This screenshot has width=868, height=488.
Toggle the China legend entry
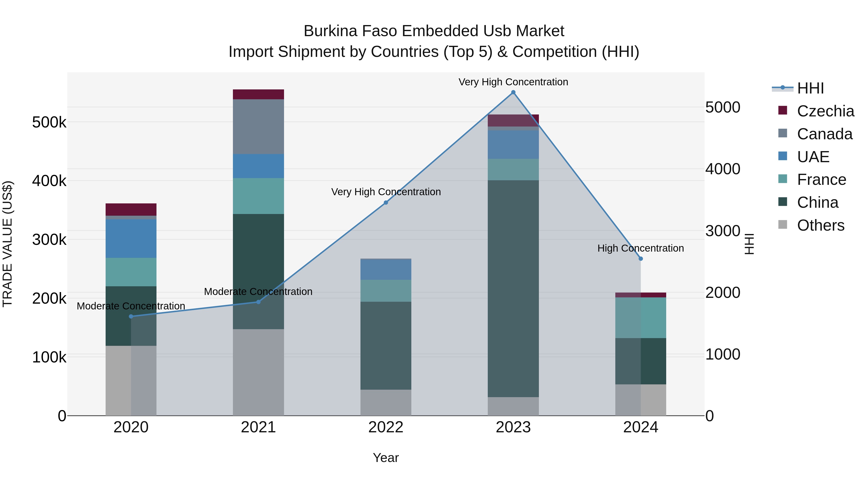click(x=808, y=202)
